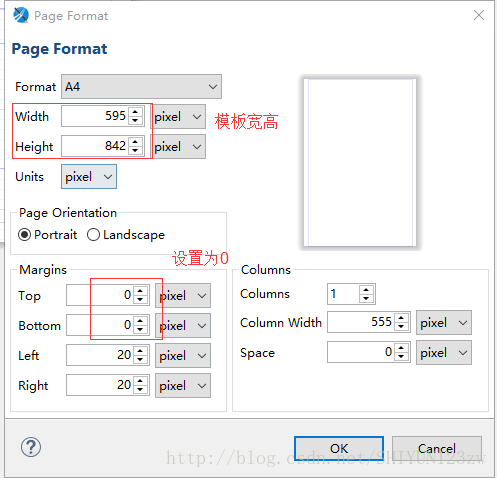The width and height of the screenshot is (497, 478).
Task: Decrease Height value with down arrow
Action: coord(135,151)
